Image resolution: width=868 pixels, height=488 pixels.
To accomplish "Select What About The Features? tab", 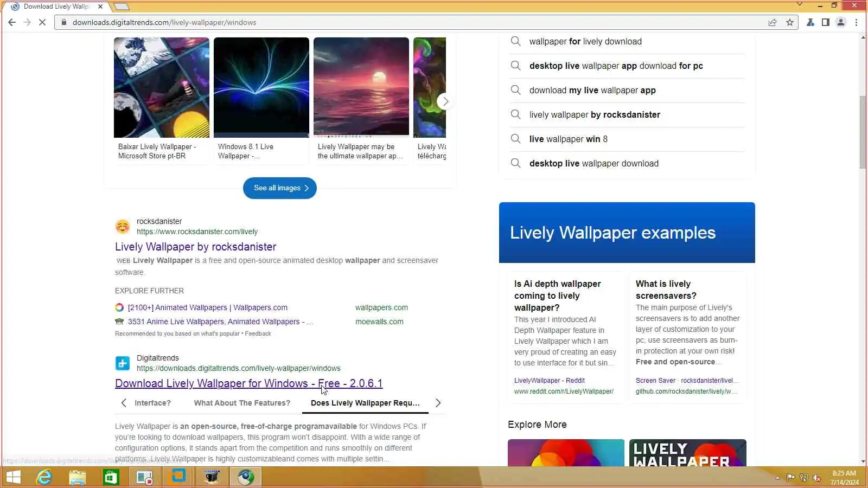I will click(x=242, y=403).
